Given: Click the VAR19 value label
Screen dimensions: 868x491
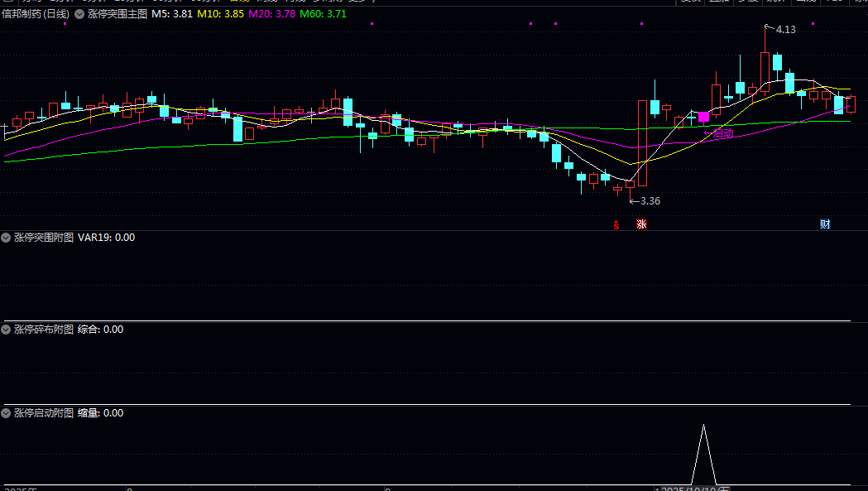Looking at the screenshot, I should 106,238.
